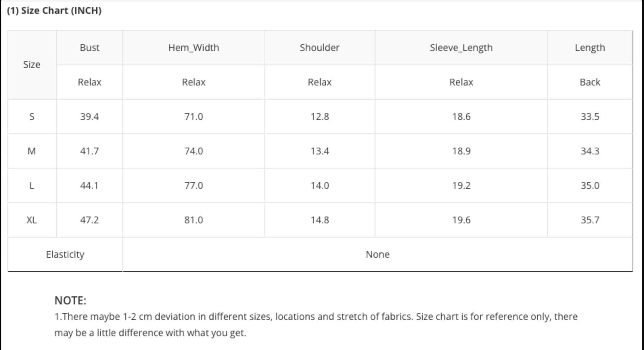Click the Back sub-header under Length

click(x=590, y=82)
